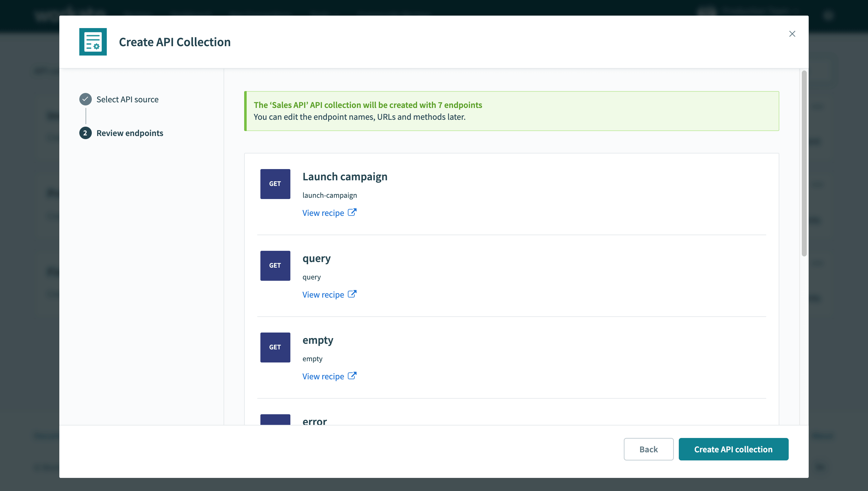Click the GET badge for query endpoint
The height and width of the screenshot is (491, 868).
click(x=275, y=265)
